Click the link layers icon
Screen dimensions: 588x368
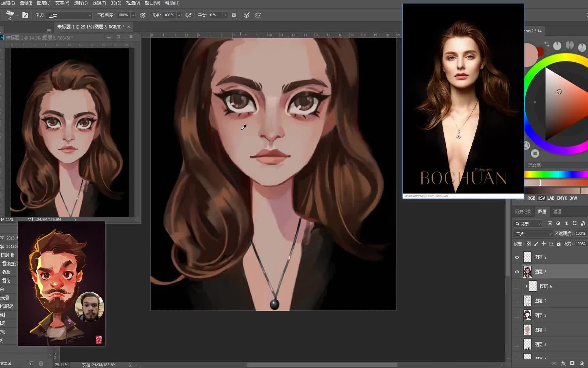(554, 363)
